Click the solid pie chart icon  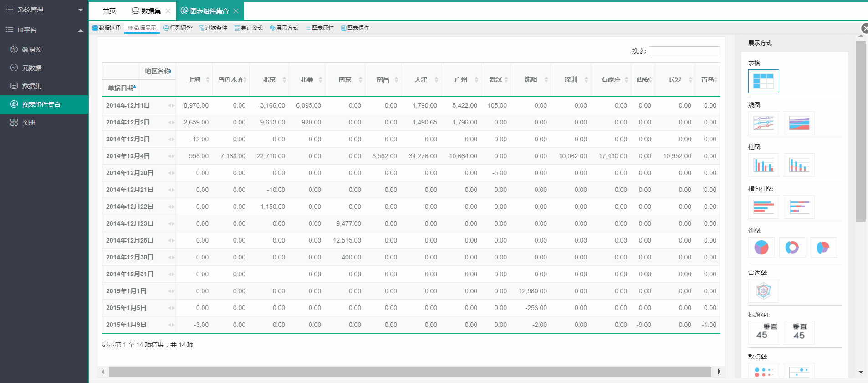coord(761,248)
